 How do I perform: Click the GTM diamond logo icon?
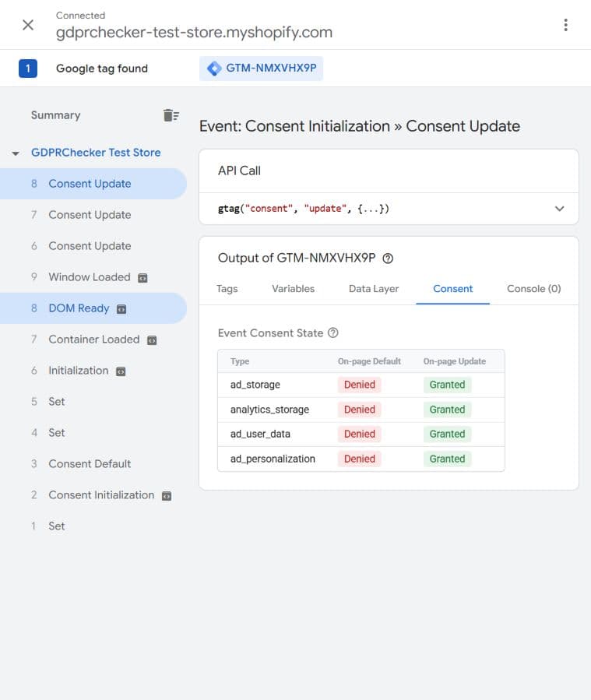214,69
